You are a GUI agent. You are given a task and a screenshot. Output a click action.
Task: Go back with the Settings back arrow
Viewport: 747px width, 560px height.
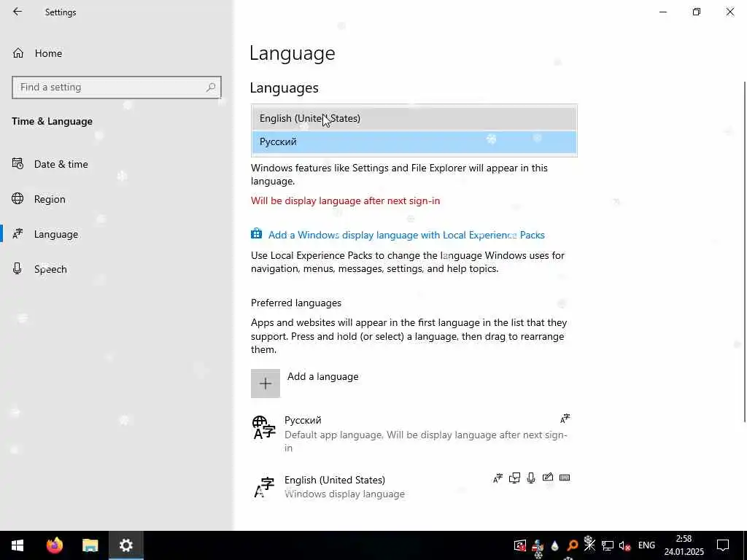[18, 12]
